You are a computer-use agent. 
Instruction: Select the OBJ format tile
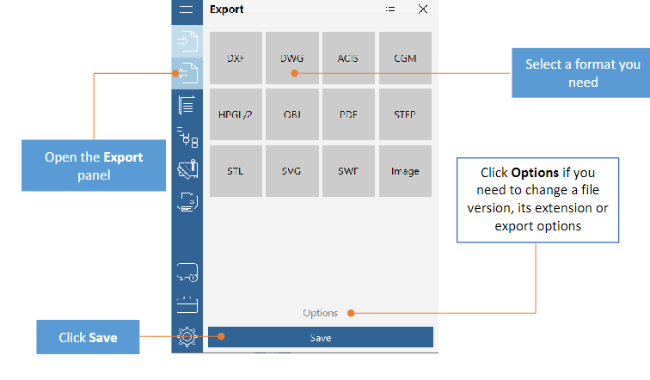(292, 114)
